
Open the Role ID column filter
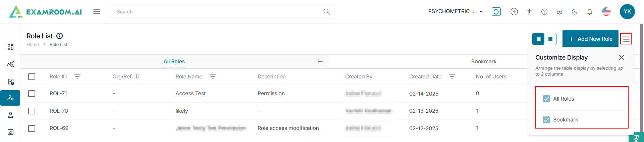click(77, 77)
